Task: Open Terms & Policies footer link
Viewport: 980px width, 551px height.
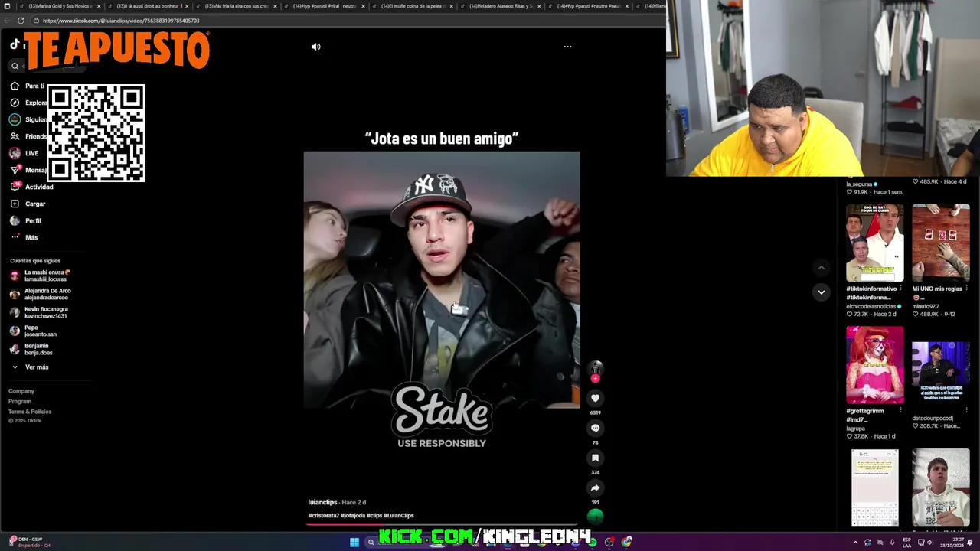Action: (30, 412)
